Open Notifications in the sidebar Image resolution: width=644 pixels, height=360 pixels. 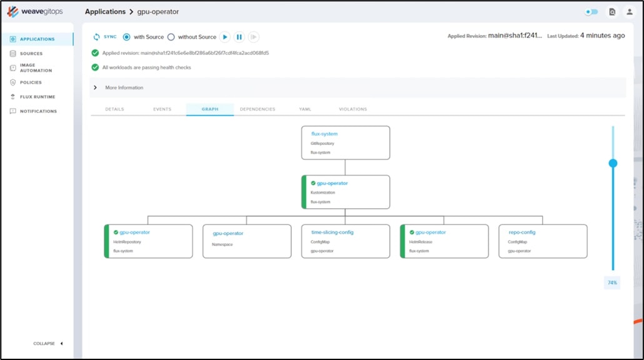click(x=38, y=111)
